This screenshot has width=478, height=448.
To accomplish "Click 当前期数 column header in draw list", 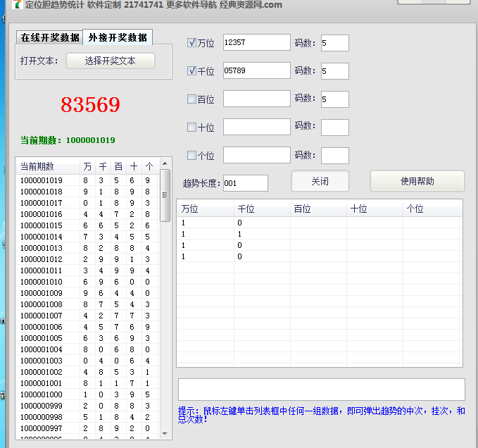I will 48,166.
